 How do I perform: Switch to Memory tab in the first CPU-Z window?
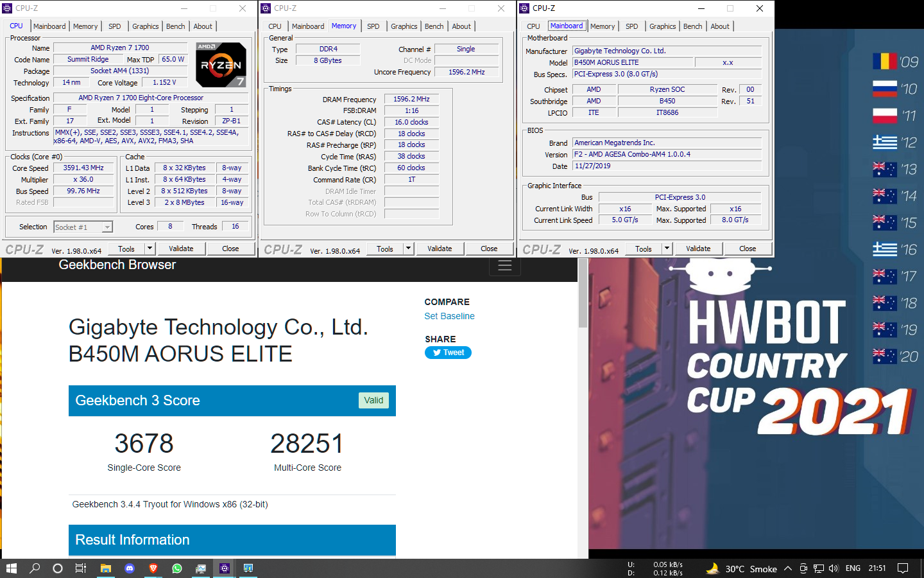pos(85,26)
